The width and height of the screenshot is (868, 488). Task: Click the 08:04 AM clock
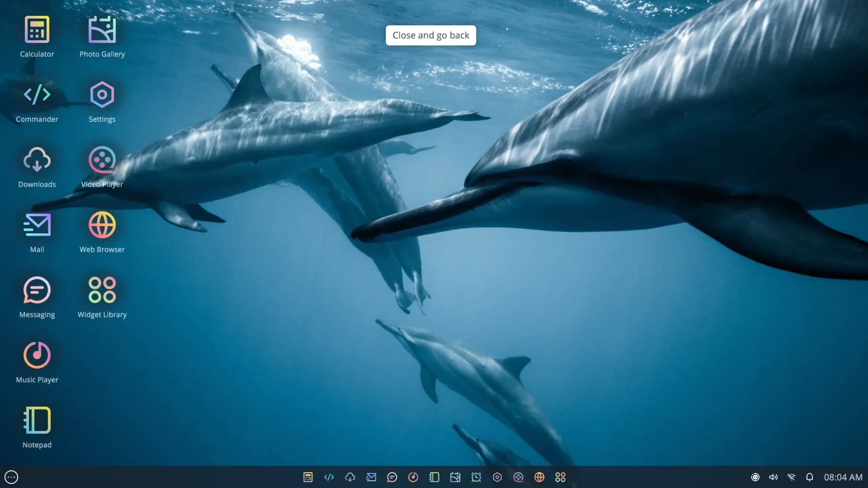[843, 477]
